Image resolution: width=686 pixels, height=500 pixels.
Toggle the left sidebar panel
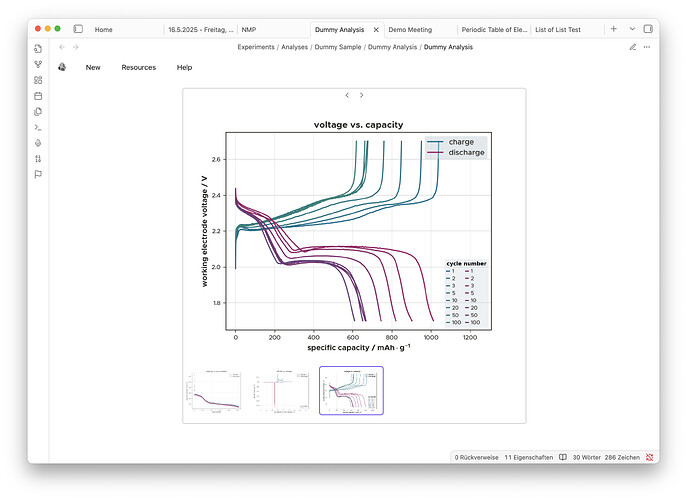pos(79,29)
